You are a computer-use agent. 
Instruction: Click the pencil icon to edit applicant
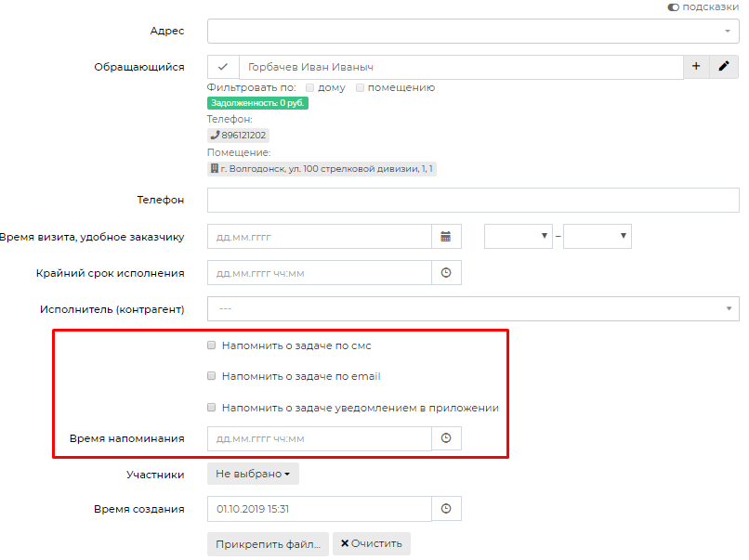(x=724, y=66)
